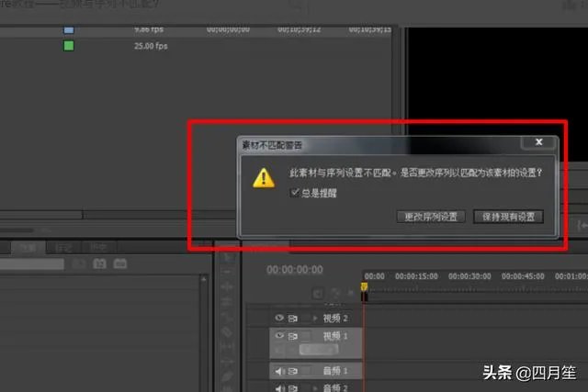
Task: Click the green label swatch beside 25.00 fps
Action: 69,46
